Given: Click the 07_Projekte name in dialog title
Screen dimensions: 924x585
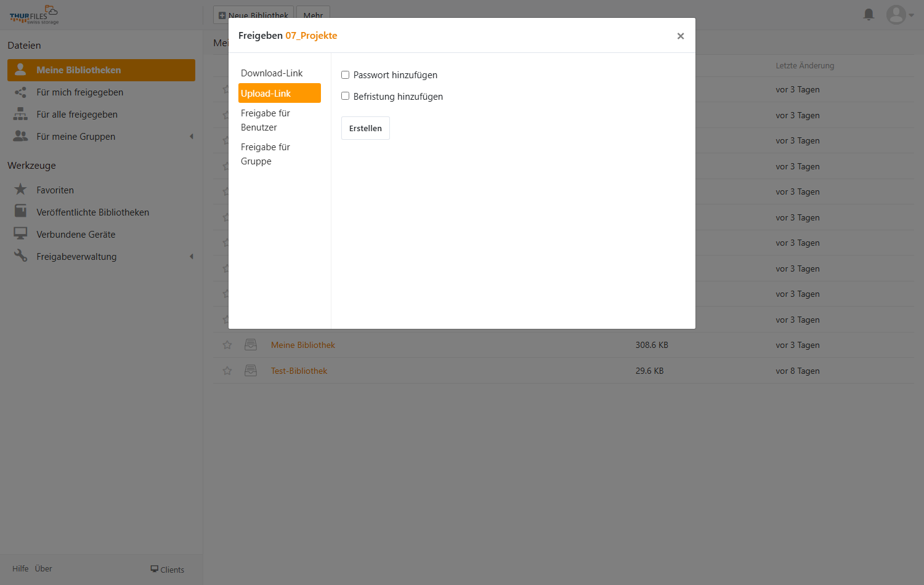Looking at the screenshot, I should [311, 36].
